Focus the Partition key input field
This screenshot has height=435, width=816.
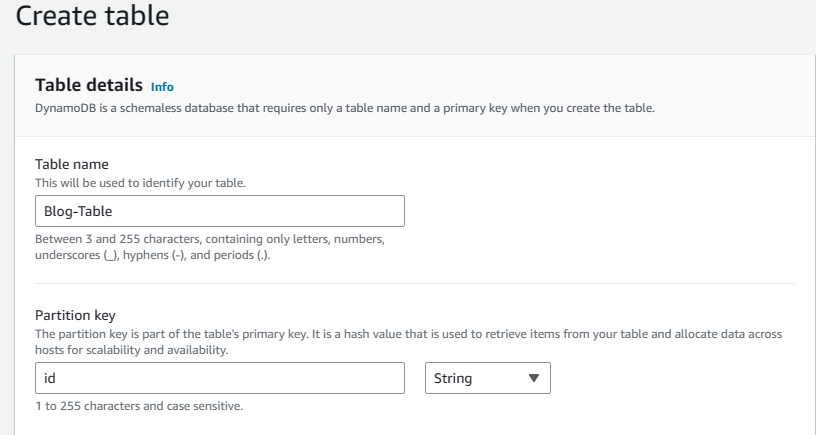click(x=219, y=379)
